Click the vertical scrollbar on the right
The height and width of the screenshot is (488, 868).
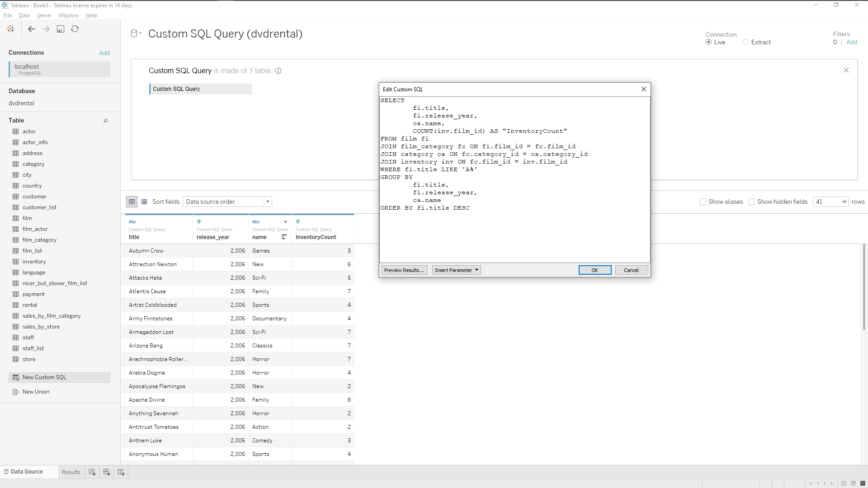point(864,287)
